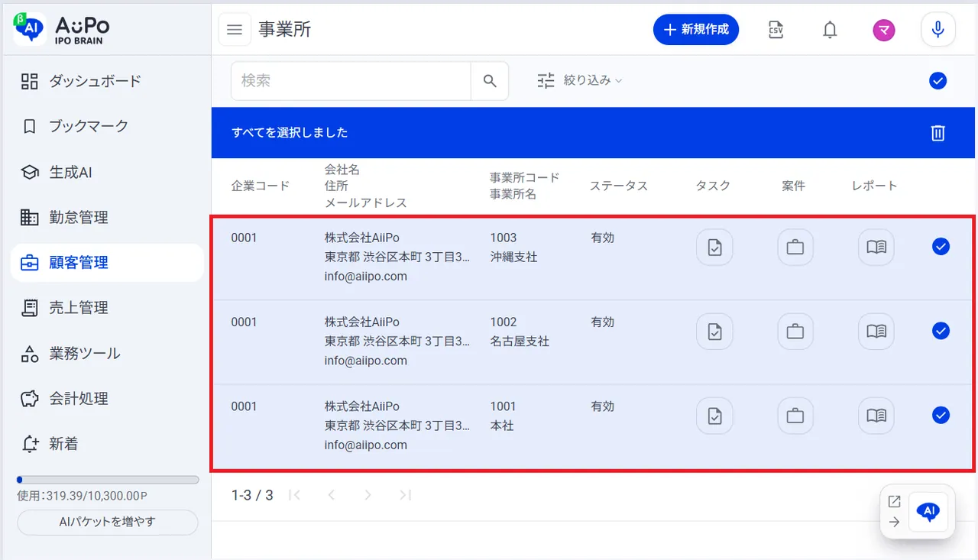The width and height of the screenshot is (978, 560).
Task: Click the search magnifier icon
Action: pyautogui.click(x=490, y=80)
